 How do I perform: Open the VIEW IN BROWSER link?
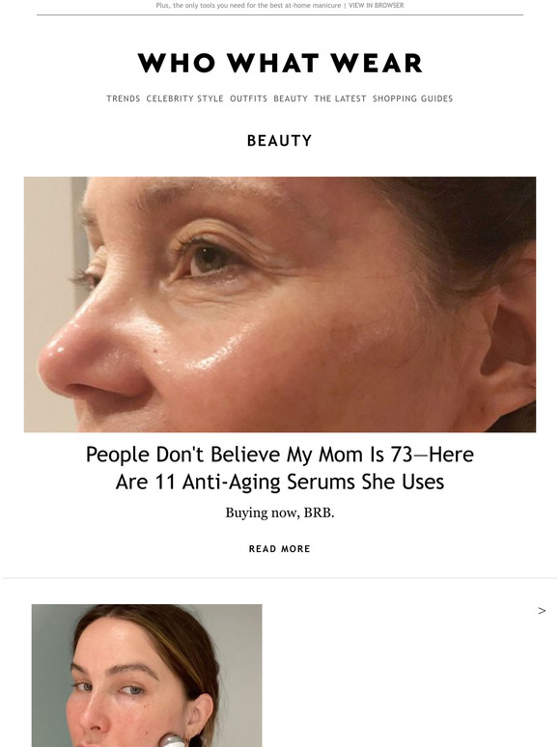pos(376,6)
